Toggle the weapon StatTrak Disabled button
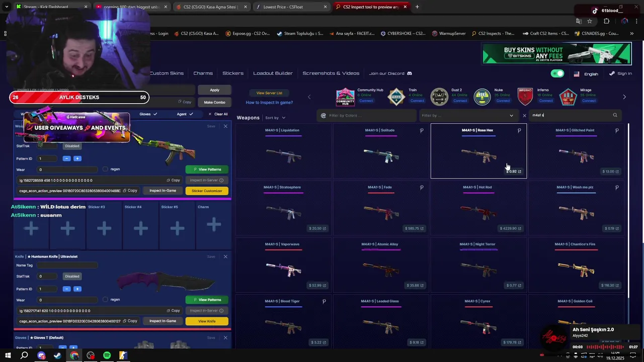This screenshot has width=644, height=362. tap(72, 146)
